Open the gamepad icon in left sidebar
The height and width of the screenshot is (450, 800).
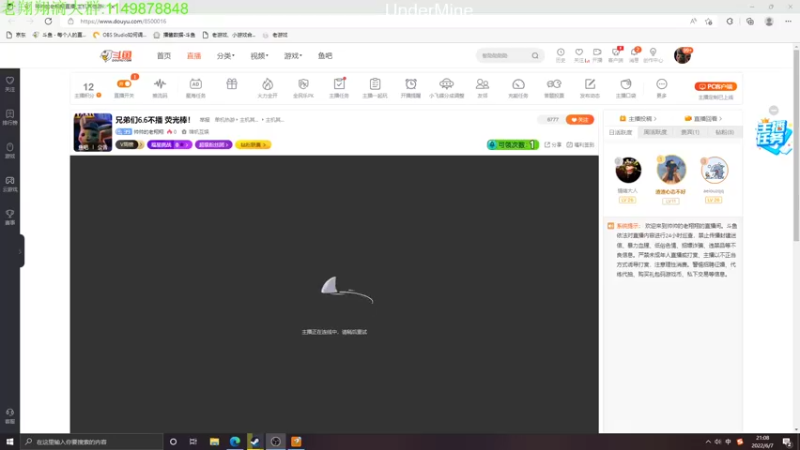tap(10, 184)
